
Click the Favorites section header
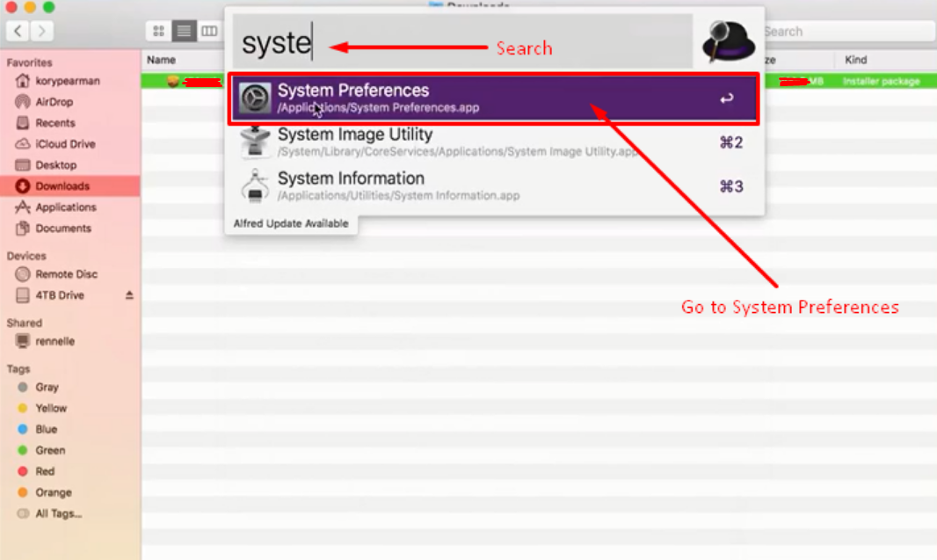pyautogui.click(x=29, y=62)
